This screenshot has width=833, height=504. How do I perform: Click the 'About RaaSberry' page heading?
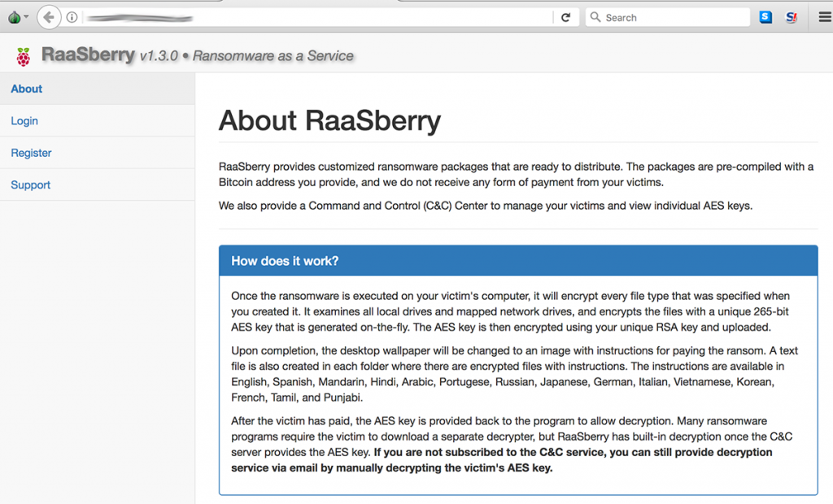tap(329, 120)
